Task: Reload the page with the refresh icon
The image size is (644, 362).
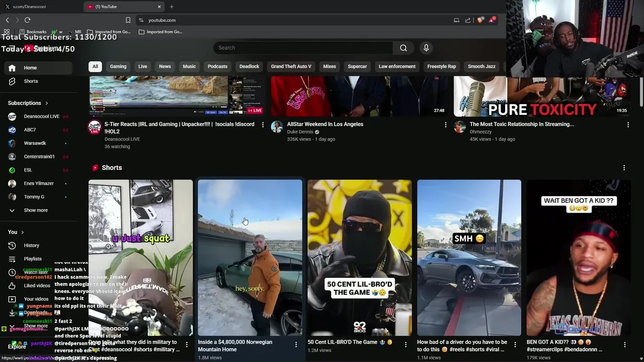Action: tap(28, 20)
